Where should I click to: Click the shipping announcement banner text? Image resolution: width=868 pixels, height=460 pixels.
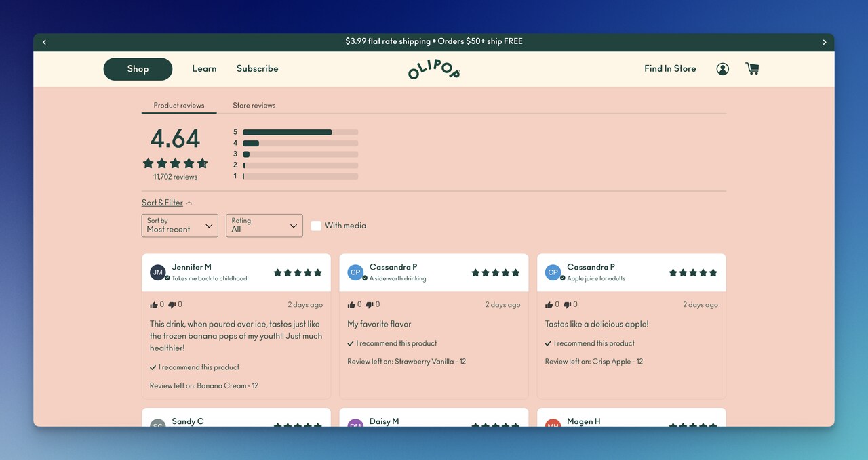click(x=434, y=41)
